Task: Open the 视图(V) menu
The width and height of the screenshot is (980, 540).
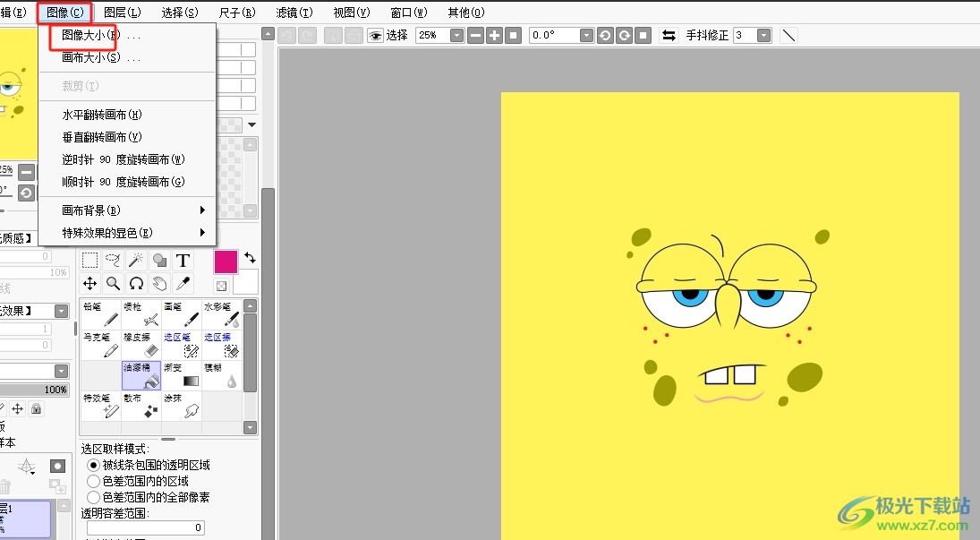Action: (x=351, y=13)
